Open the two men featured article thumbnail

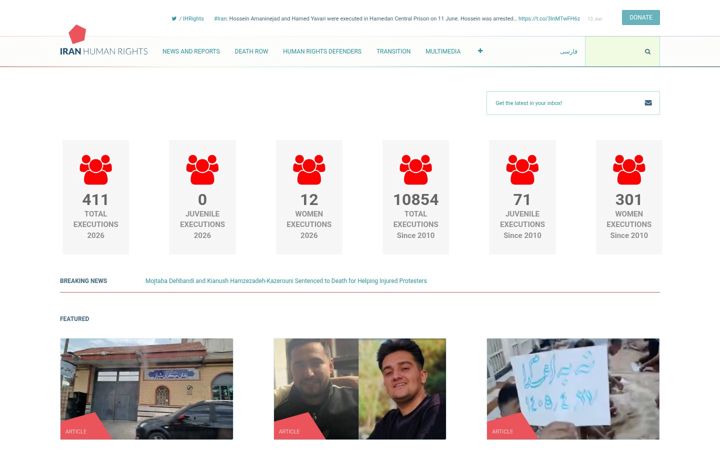360,389
